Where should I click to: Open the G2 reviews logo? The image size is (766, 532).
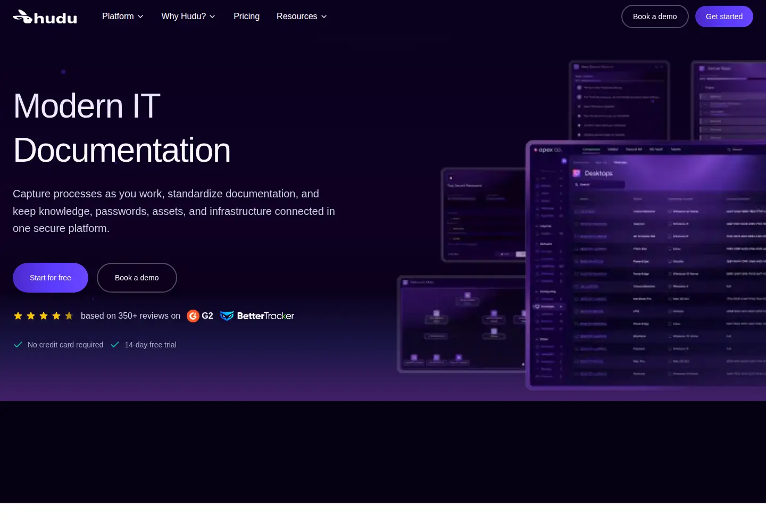click(200, 316)
